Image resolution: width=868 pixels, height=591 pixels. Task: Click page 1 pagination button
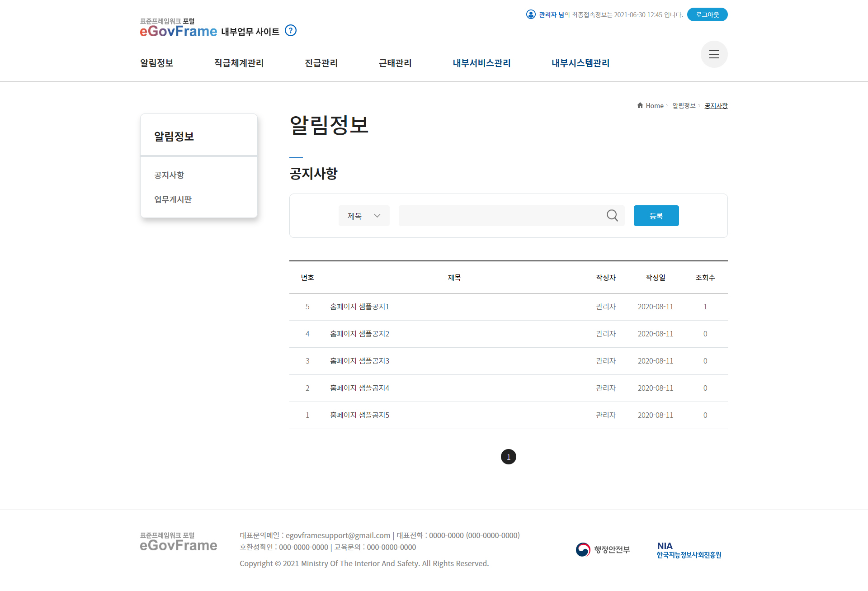[x=508, y=457]
